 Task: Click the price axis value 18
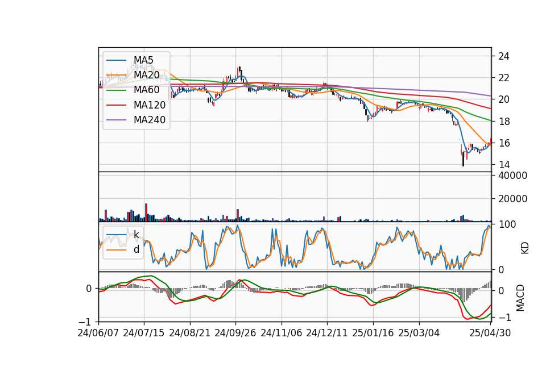[504, 122]
